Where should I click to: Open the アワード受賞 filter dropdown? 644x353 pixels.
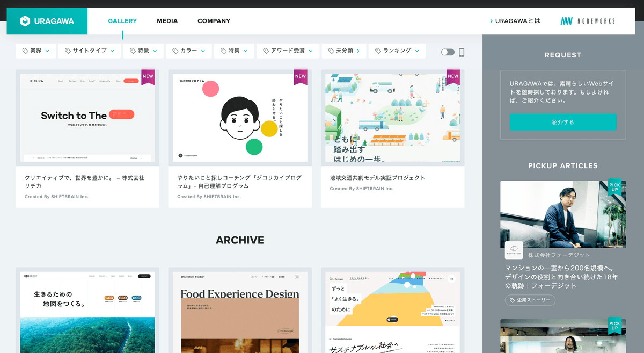[x=287, y=51]
